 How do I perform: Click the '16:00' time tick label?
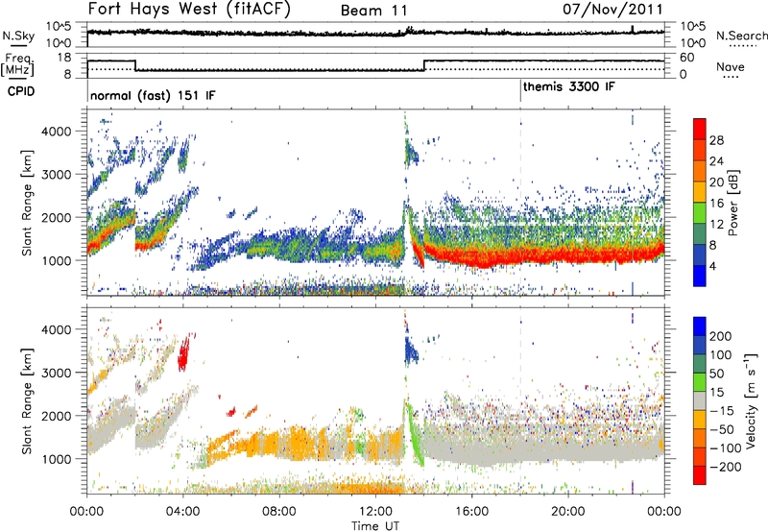click(x=471, y=512)
